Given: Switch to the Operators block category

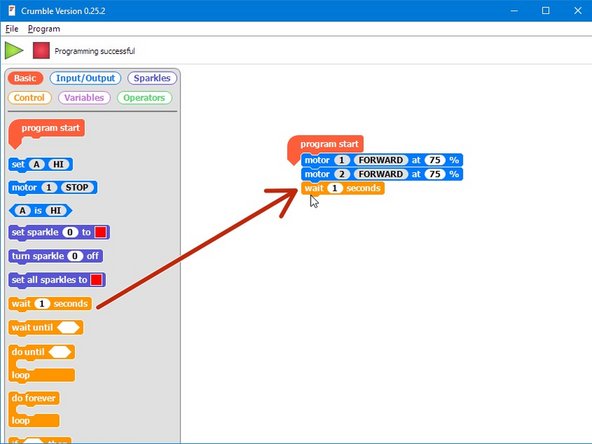Looking at the screenshot, I should tap(144, 98).
